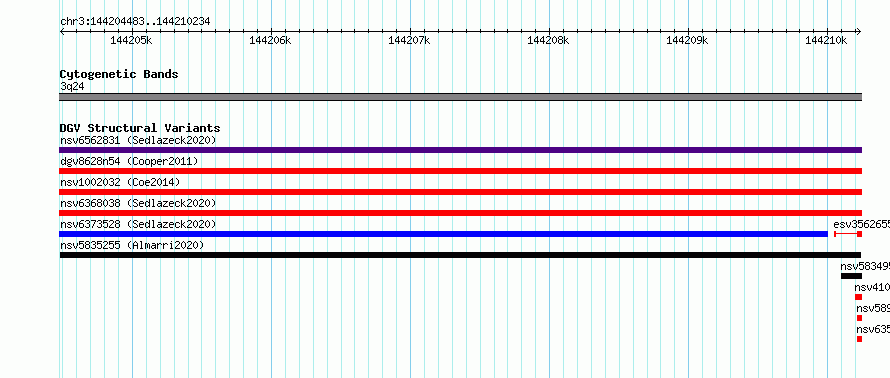Select the purple nsv6562831 variant bar
Viewport: 890px width, 378px height.
point(460,150)
